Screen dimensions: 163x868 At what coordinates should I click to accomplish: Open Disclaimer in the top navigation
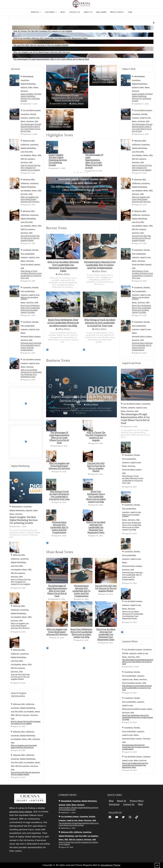[x=101, y=12]
